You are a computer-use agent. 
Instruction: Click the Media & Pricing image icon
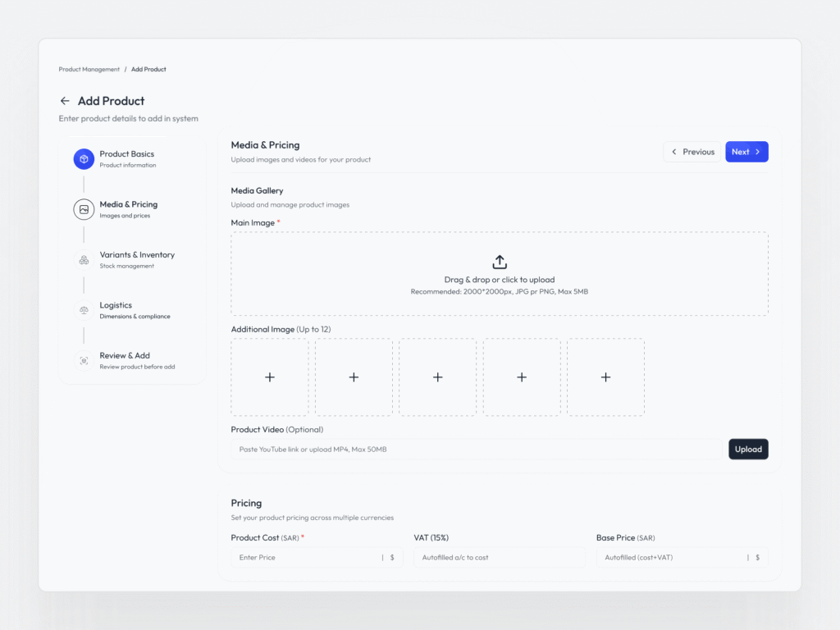(84, 209)
